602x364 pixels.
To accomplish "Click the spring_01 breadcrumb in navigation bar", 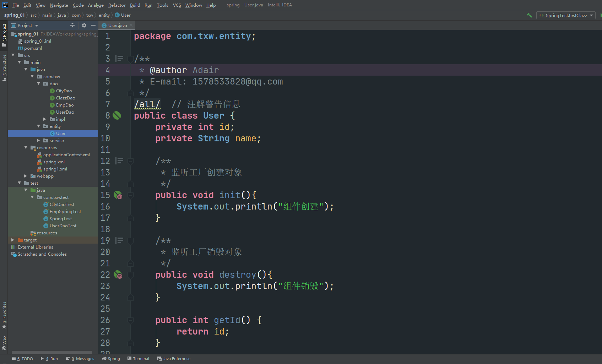I will click(x=14, y=15).
